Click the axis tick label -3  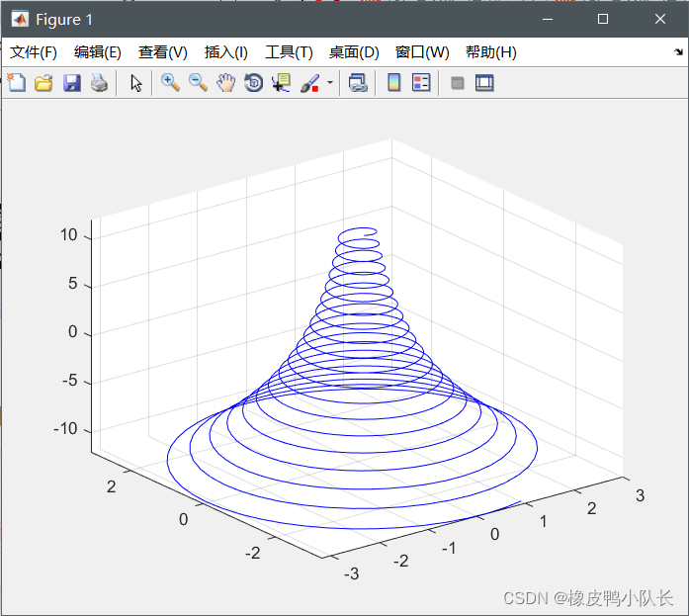coord(352,573)
